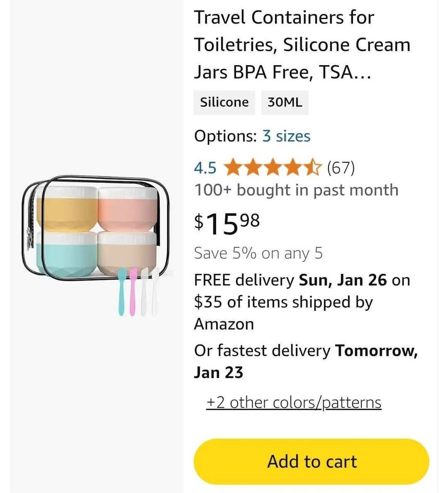Click the Save 5% on any 5 offer
The width and height of the screenshot is (448, 493).
point(258,253)
